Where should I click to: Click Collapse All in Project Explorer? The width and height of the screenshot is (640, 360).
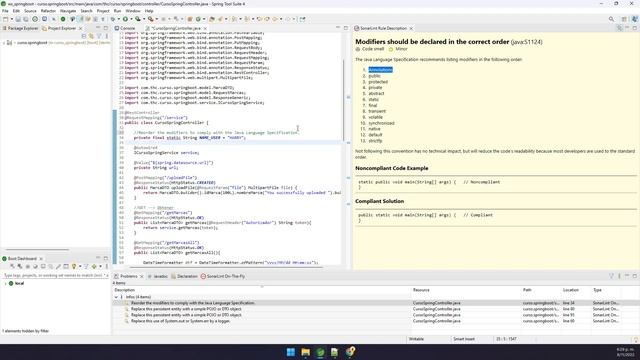84,36
